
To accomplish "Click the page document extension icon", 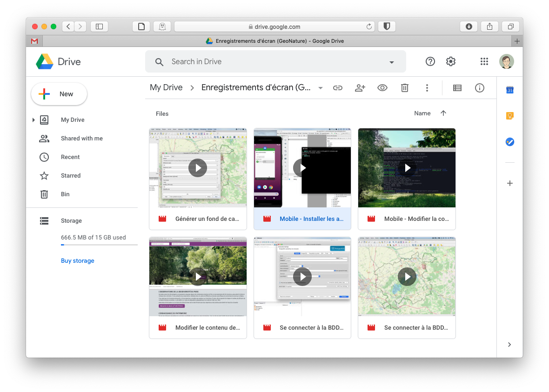I will pyautogui.click(x=141, y=27).
